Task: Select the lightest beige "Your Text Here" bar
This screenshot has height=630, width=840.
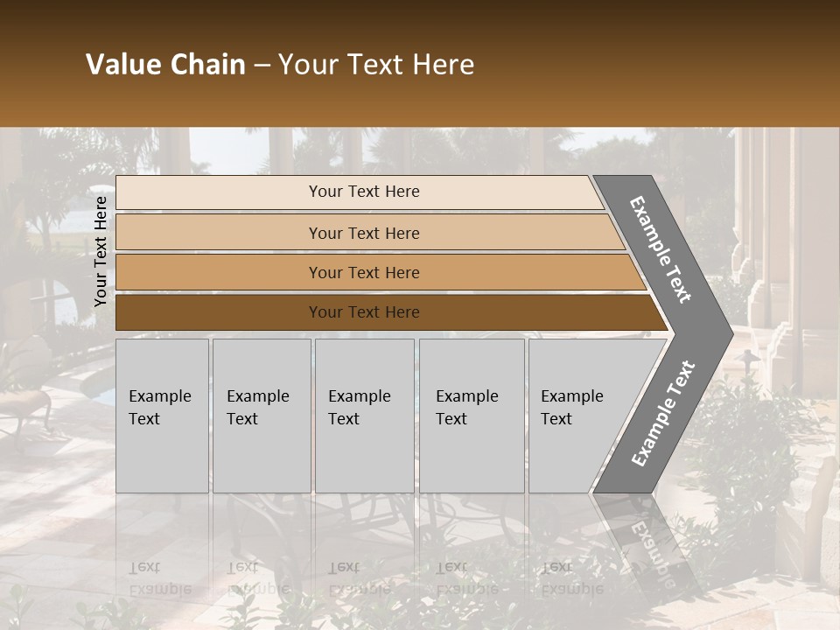Action: [x=363, y=192]
